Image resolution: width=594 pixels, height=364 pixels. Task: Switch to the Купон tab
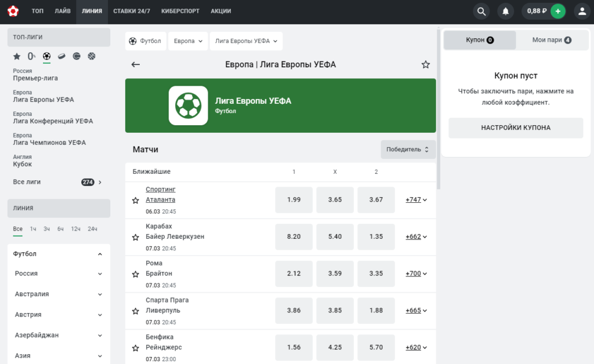[x=480, y=40]
